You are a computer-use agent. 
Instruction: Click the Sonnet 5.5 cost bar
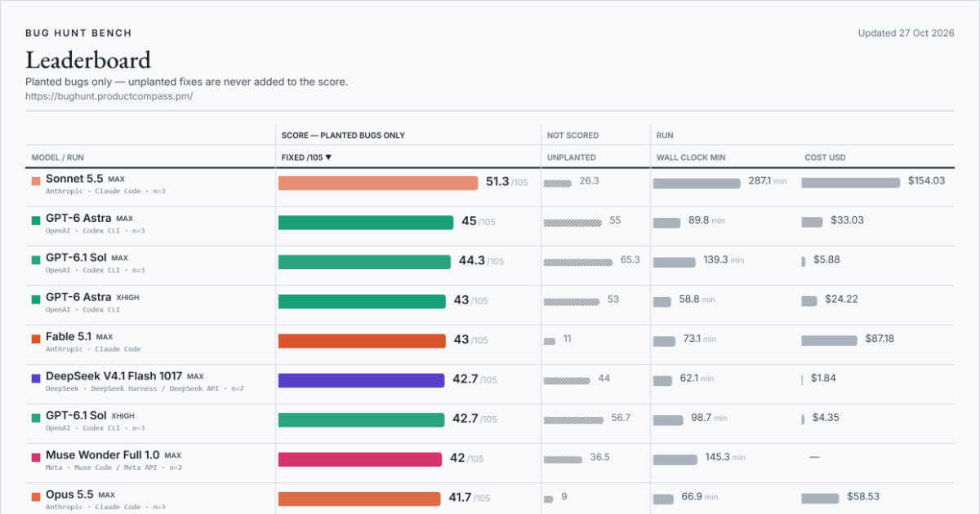[851, 183]
